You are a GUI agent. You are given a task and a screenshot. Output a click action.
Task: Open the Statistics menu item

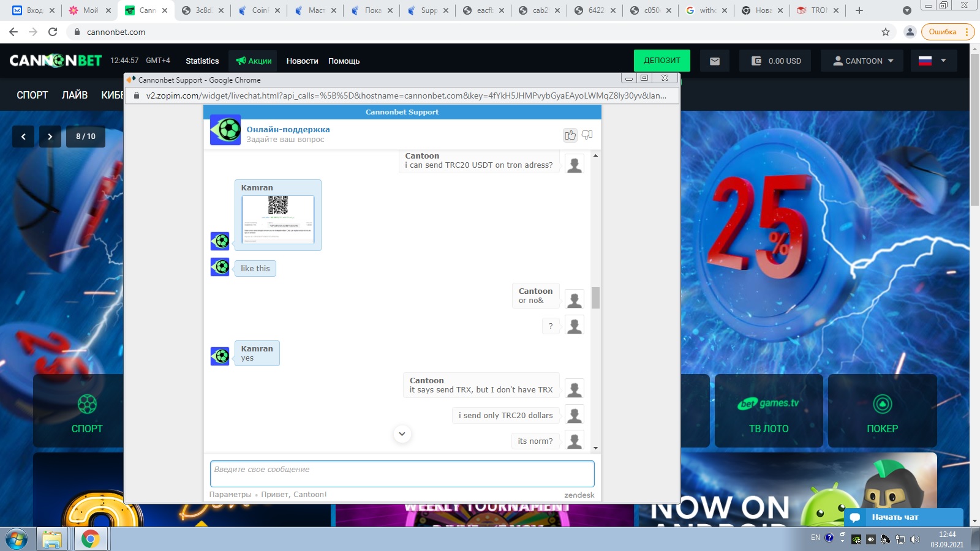click(202, 61)
